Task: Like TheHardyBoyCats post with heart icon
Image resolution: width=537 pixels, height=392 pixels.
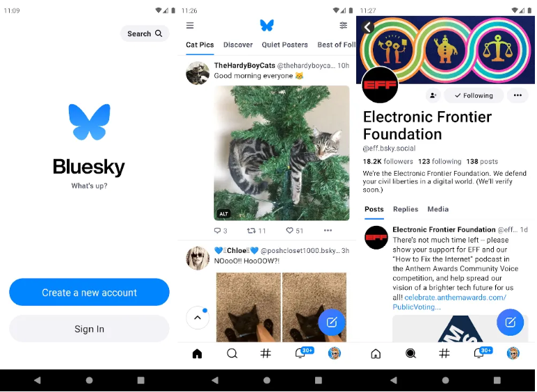Action: (290, 231)
